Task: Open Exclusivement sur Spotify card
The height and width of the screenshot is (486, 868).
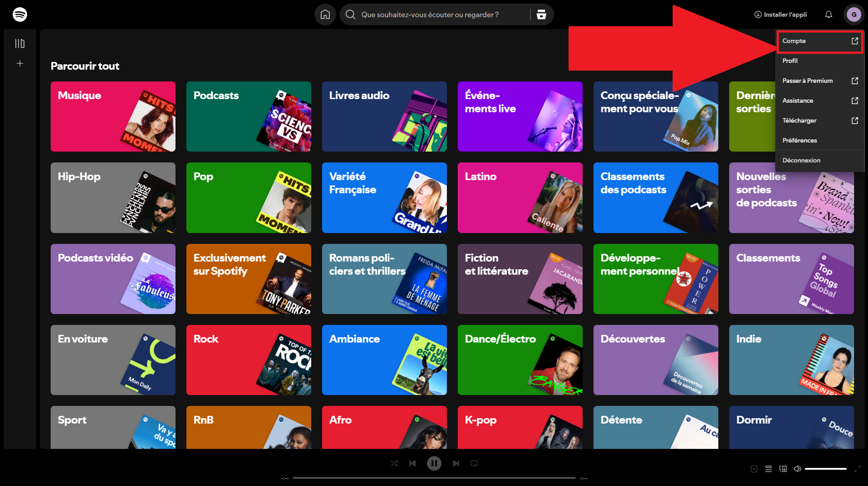Action: pyautogui.click(x=249, y=279)
